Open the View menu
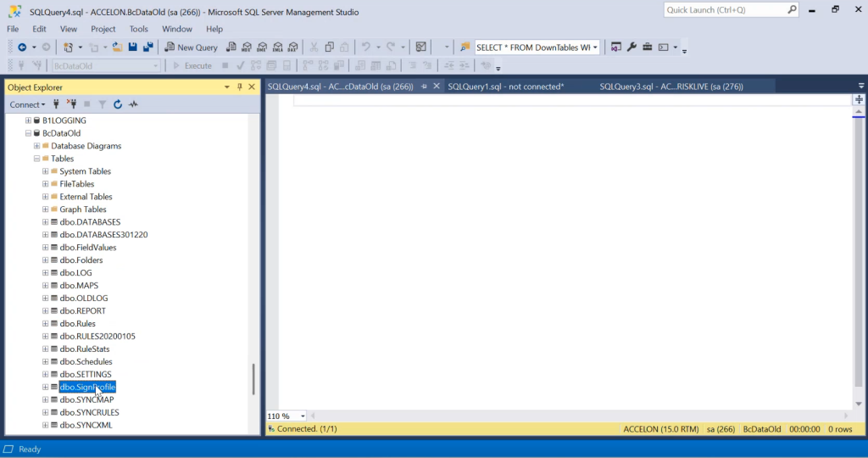Viewport: 868px width, 458px height. tap(69, 29)
